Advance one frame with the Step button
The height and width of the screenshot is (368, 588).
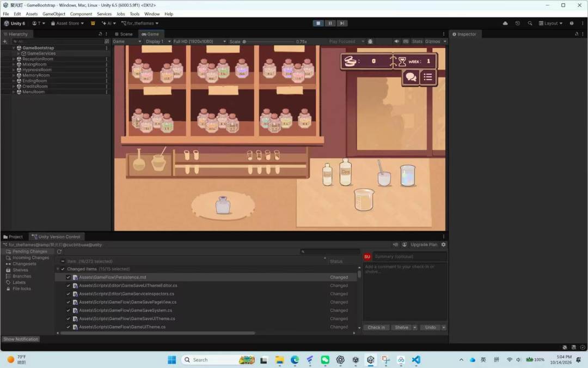(x=342, y=23)
